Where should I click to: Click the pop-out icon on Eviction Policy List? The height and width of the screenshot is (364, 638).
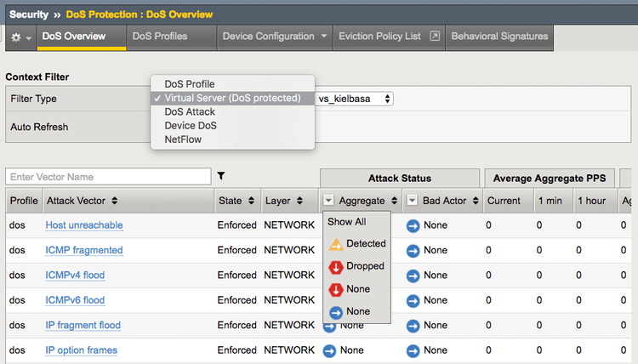(x=434, y=37)
